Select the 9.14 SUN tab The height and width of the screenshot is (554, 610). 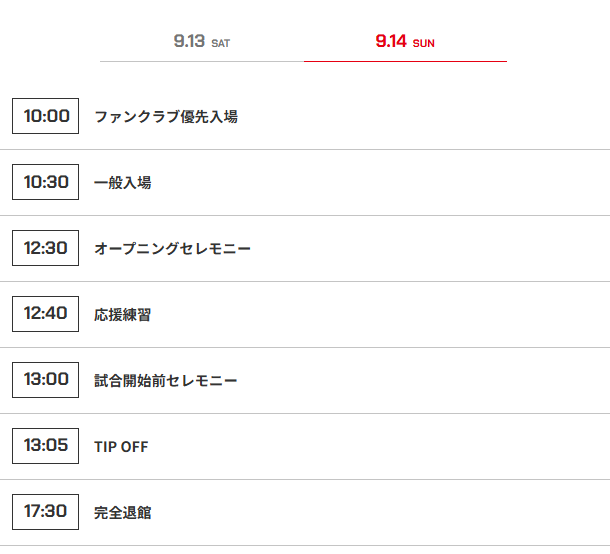click(x=405, y=41)
